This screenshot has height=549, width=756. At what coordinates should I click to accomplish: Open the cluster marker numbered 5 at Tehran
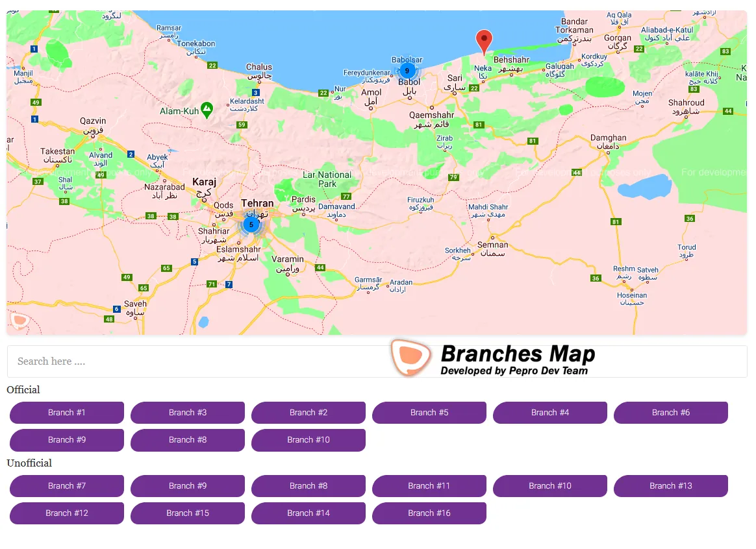point(251,225)
